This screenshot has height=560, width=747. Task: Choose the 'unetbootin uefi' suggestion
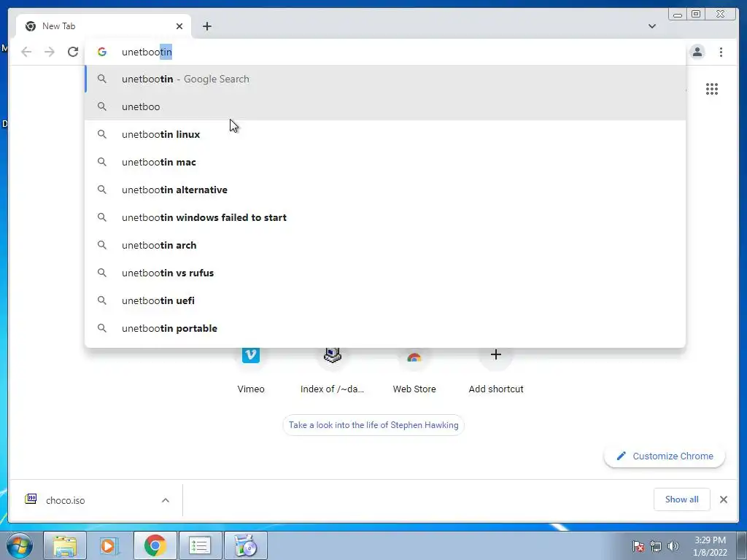(385, 300)
